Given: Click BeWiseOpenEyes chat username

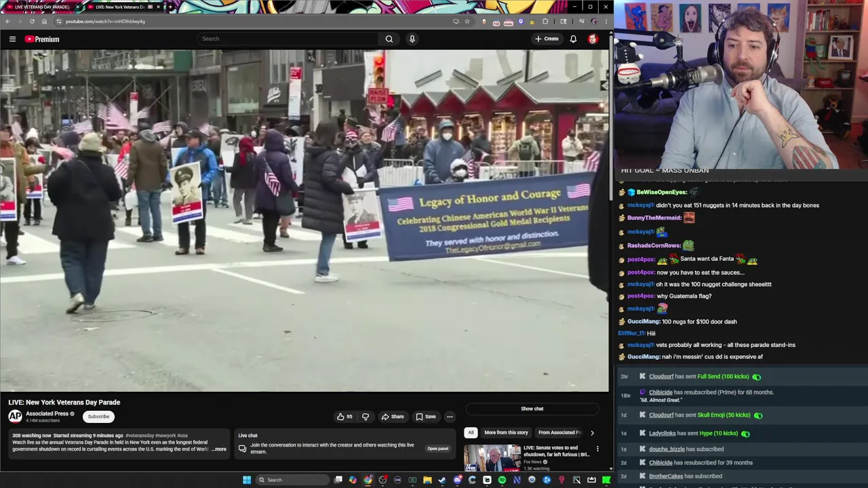Looking at the screenshot, I should pyautogui.click(x=662, y=192).
